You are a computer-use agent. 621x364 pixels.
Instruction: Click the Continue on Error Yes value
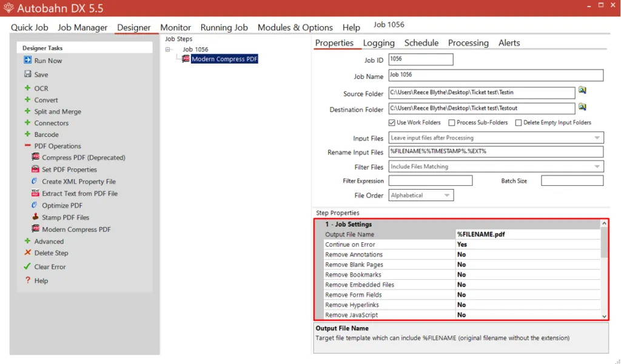[x=462, y=245]
